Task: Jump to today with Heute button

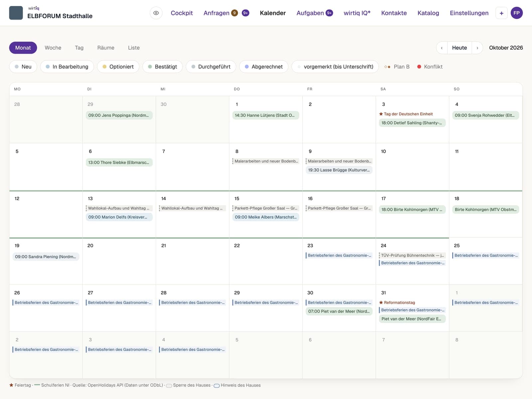Action: coord(459,48)
